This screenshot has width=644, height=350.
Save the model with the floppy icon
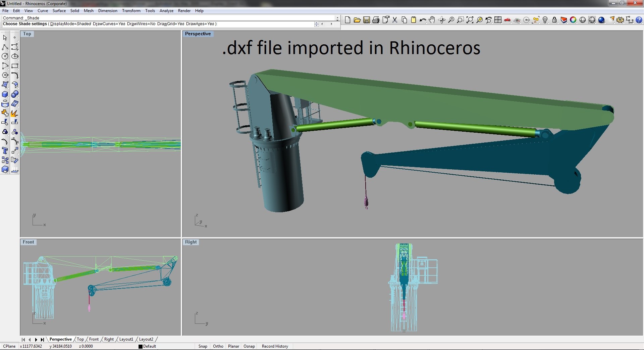point(366,20)
